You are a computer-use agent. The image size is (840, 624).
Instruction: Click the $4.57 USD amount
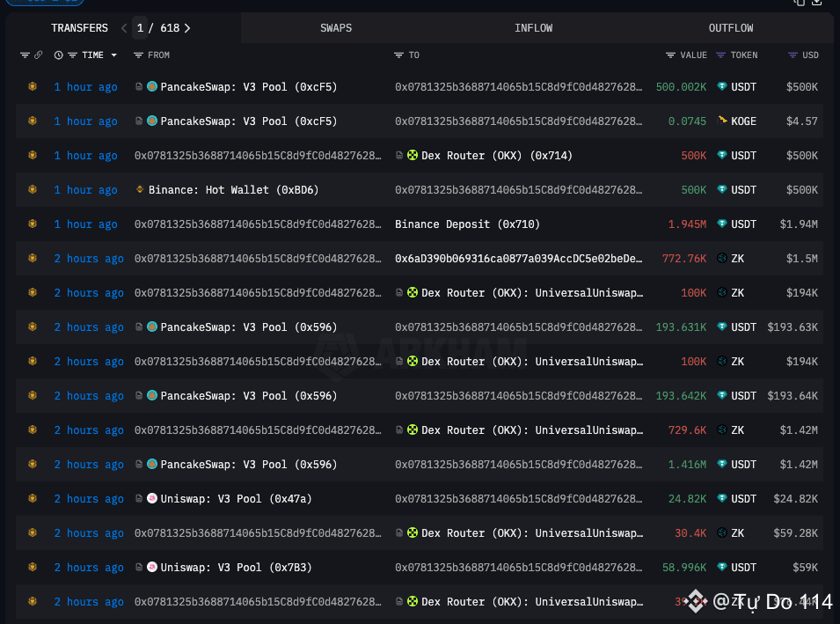(x=802, y=121)
